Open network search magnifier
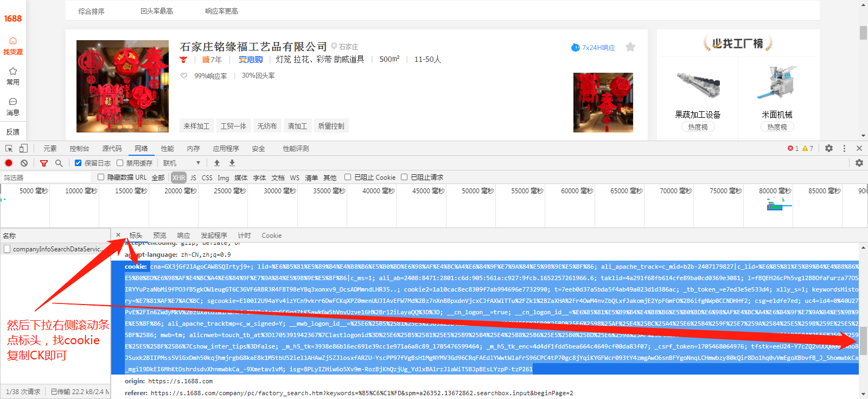 click(59, 163)
